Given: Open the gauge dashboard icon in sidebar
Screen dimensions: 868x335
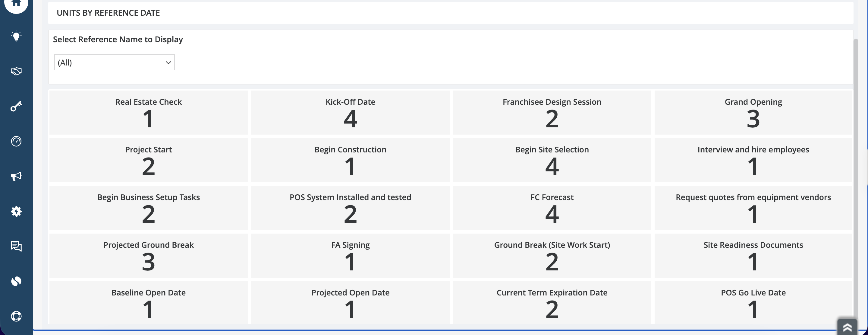Looking at the screenshot, I should (x=16, y=141).
